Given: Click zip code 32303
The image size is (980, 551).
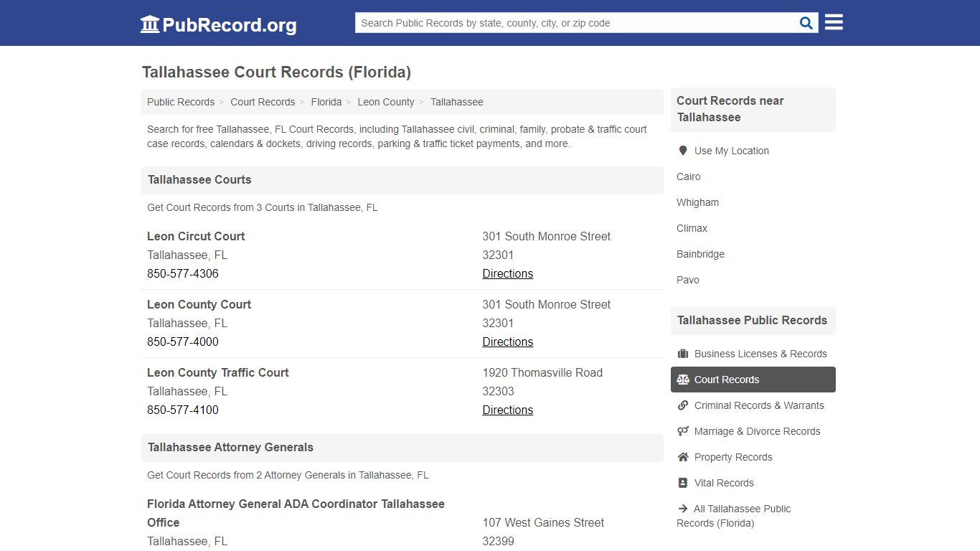Looking at the screenshot, I should 498,391.
